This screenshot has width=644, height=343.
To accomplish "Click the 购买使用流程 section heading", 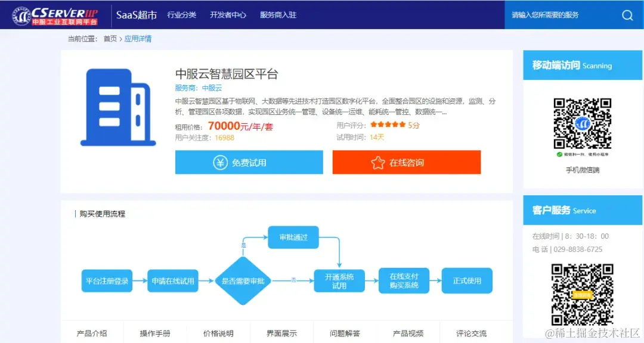I will pyautogui.click(x=103, y=214).
